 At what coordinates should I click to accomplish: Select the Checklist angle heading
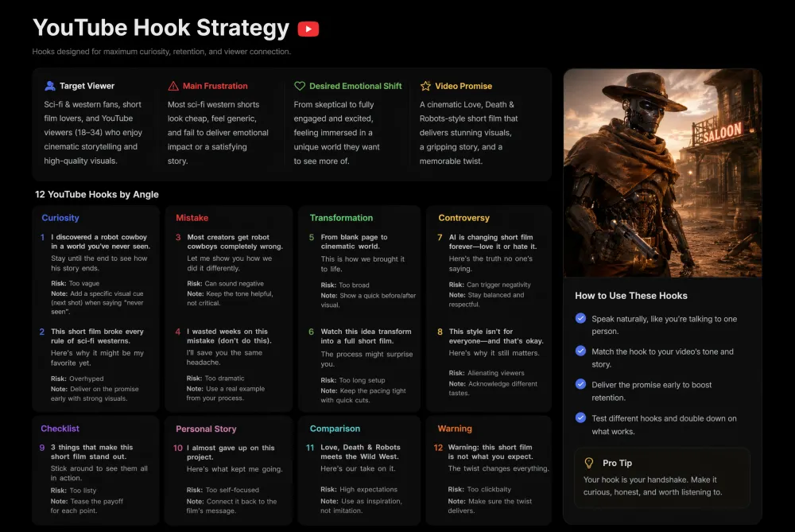click(x=60, y=429)
